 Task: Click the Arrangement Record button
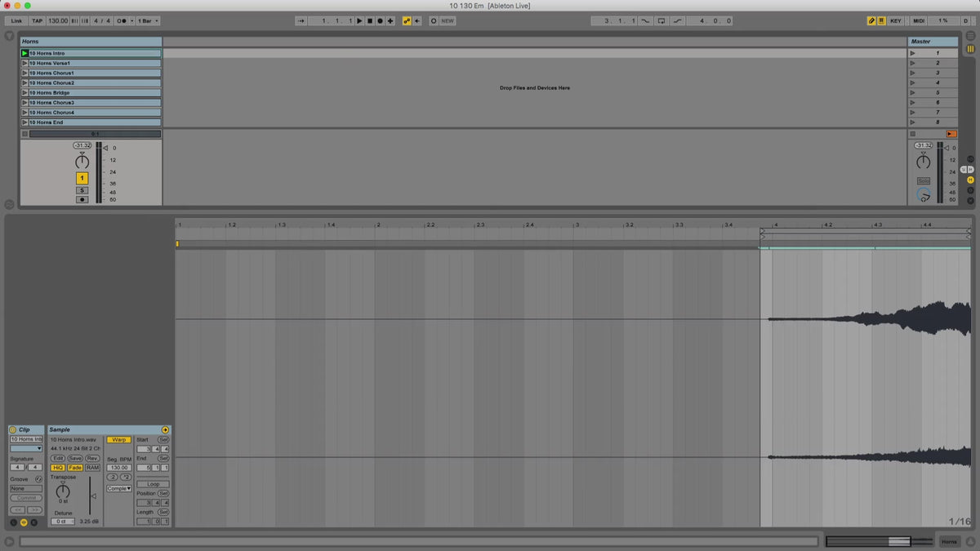point(380,20)
